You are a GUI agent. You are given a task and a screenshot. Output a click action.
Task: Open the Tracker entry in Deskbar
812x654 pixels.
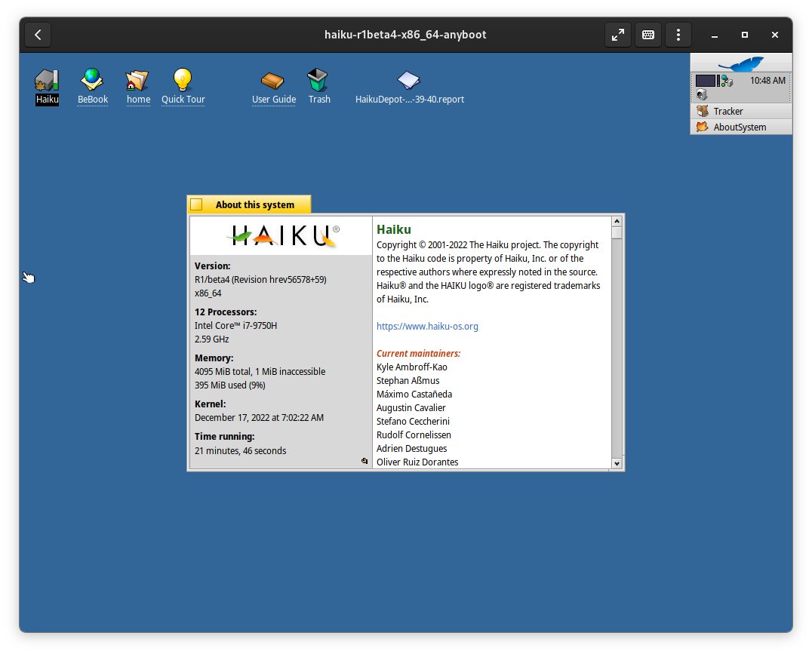click(741, 111)
